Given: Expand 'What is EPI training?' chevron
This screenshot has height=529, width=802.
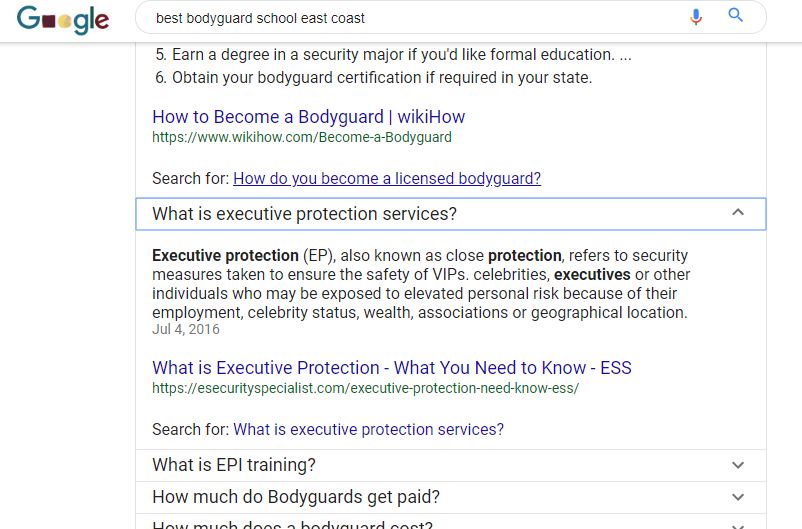Looking at the screenshot, I should 738,465.
